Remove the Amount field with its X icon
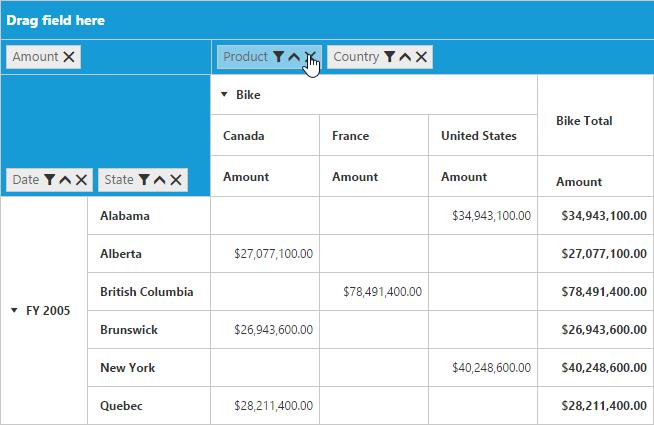The image size is (654, 425). (69, 57)
